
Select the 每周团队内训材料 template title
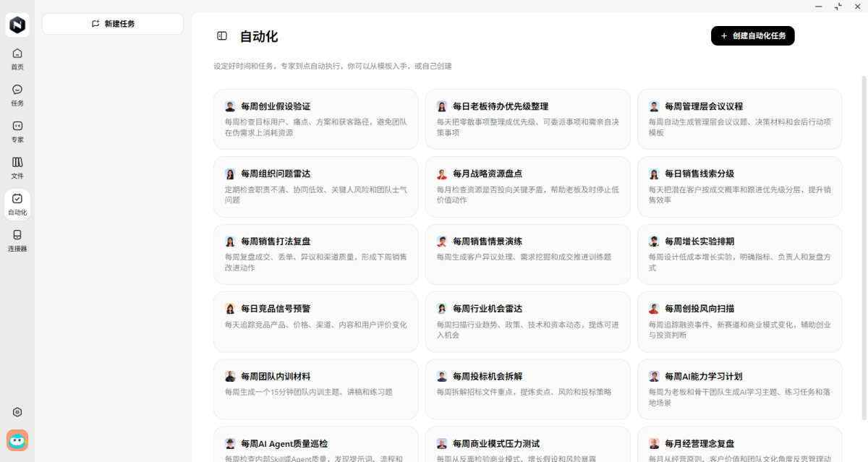[x=276, y=377]
